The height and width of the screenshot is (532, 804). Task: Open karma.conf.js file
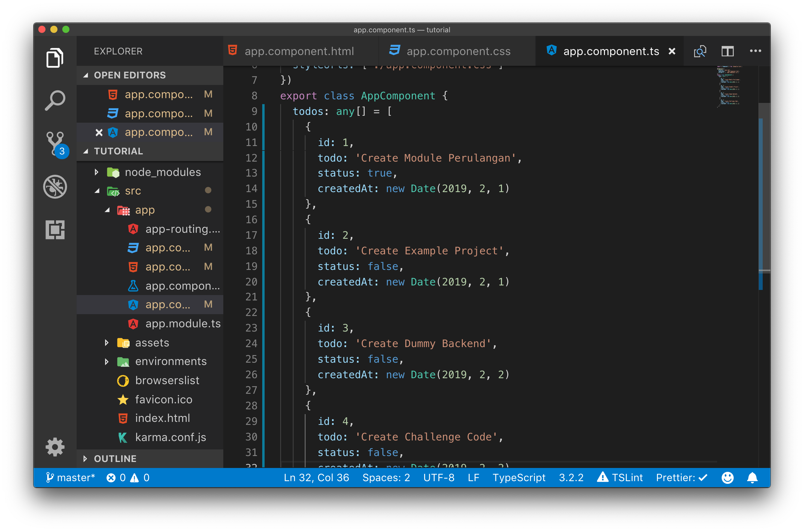pos(150,437)
